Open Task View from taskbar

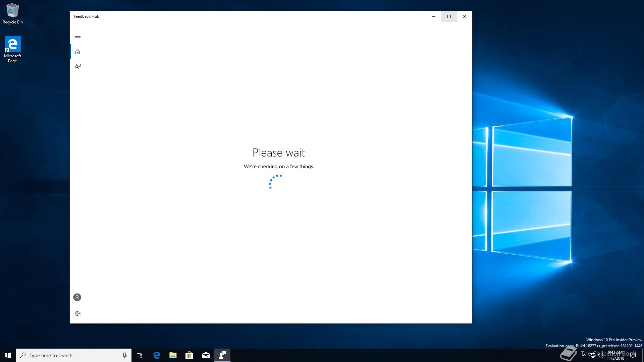tap(140, 355)
